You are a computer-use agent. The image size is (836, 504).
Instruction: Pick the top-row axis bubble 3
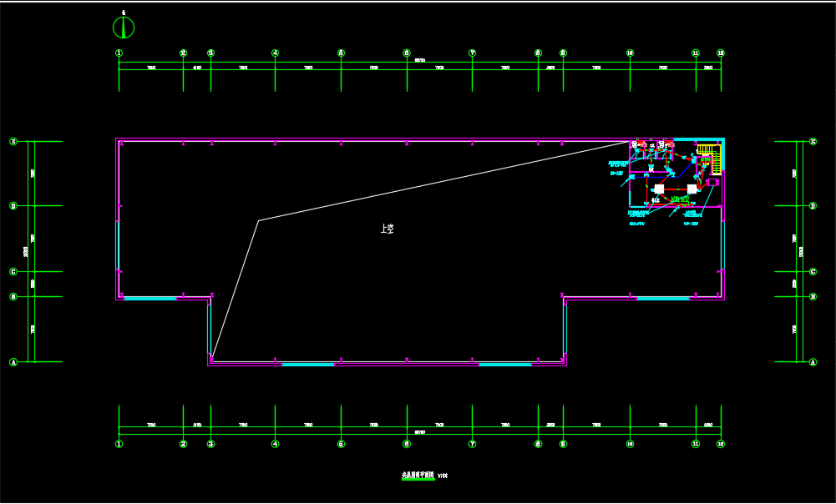pos(210,53)
